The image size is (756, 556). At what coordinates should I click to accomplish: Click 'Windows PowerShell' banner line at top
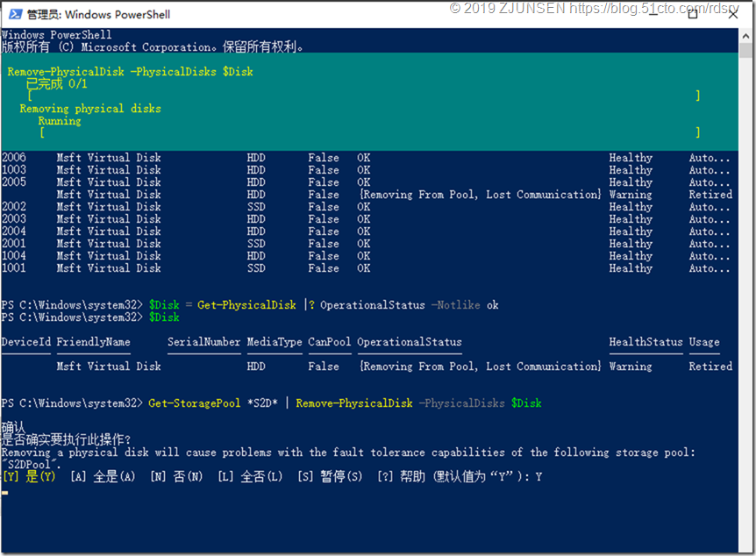click(56, 35)
